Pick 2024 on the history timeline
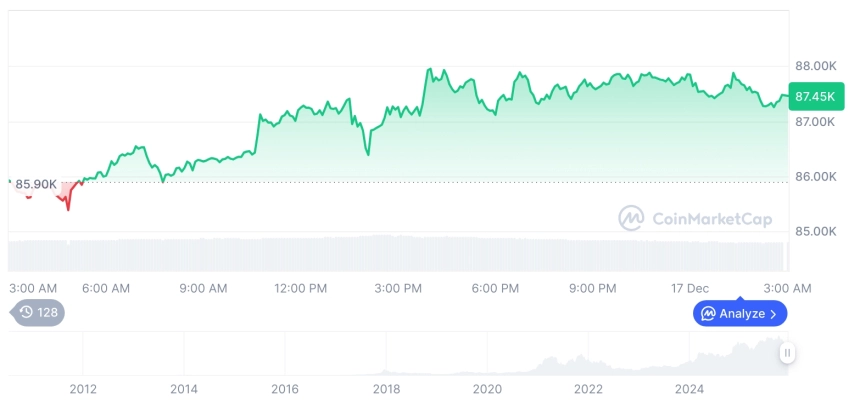The width and height of the screenshot is (860, 401). 689,388
